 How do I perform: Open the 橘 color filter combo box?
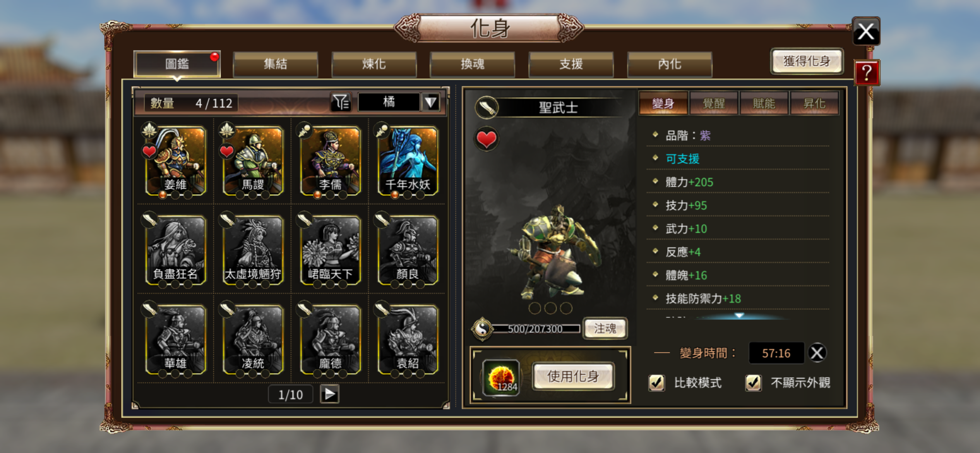point(399,103)
